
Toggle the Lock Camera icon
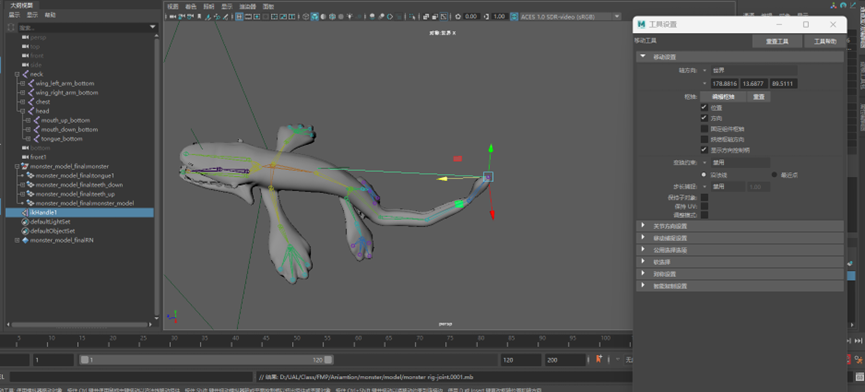pos(181,17)
